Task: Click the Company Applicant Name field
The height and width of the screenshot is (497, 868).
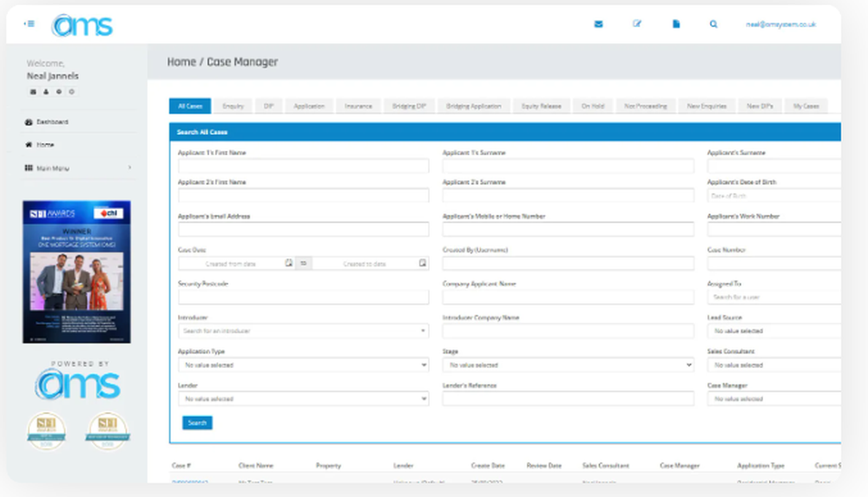Action: [x=568, y=298]
